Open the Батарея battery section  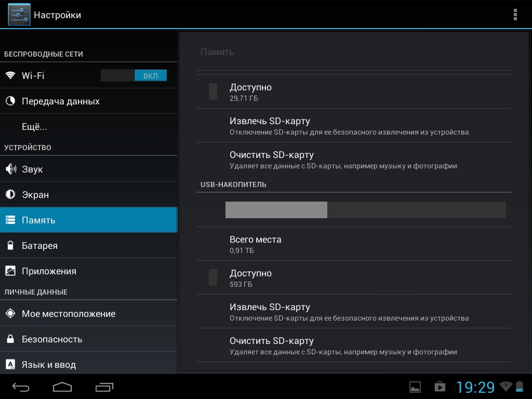39,246
